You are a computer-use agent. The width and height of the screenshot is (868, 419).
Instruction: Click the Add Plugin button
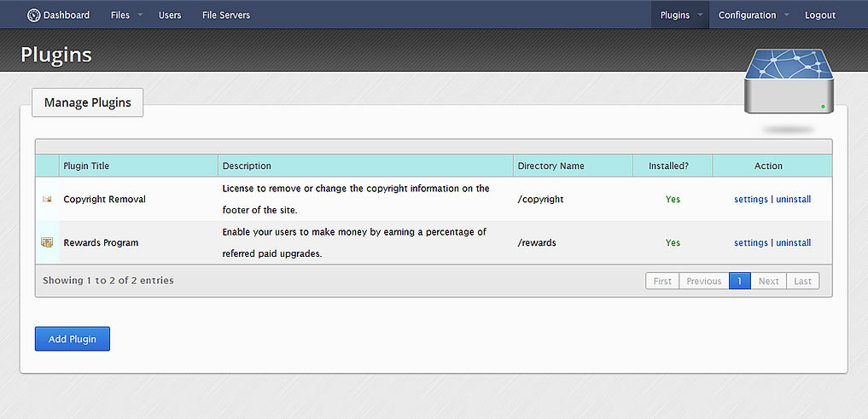[x=73, y=339]
